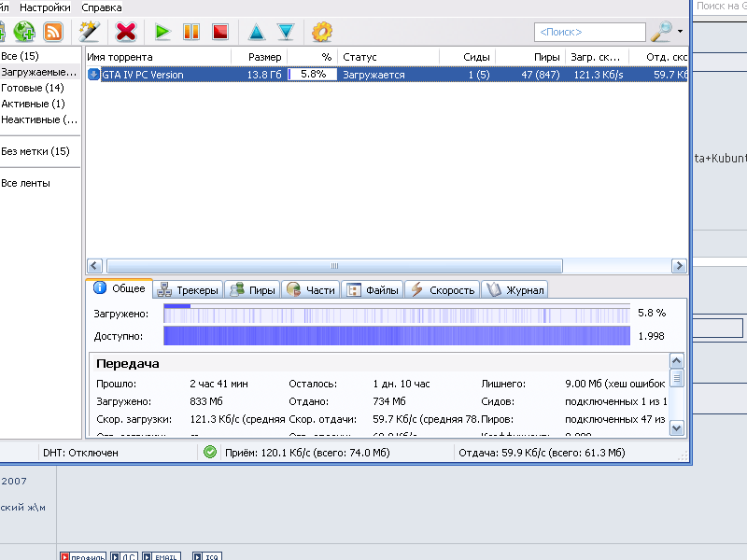Click the torrent list's left scroll arrow
Viewport: 747px width, 560px height.
pos(94,266)
